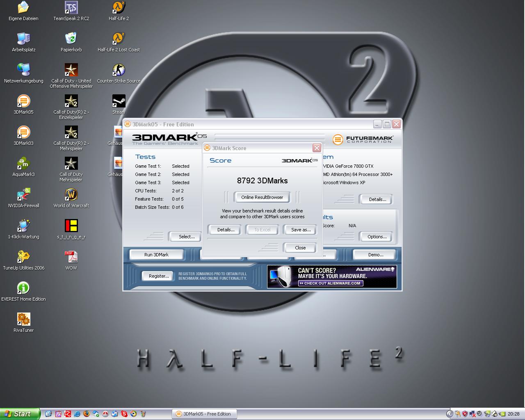The height and width of the screenshot is (420, 525).
Task: Open the Eigene Dateien desktop folder
Action: coord(23,11)
